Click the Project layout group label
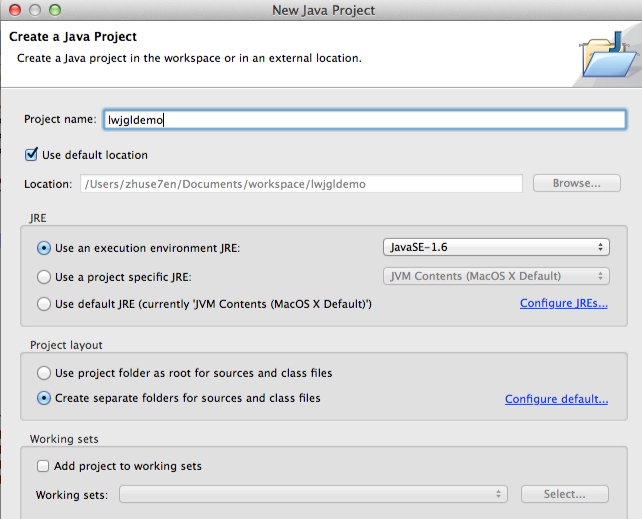642x519 pixels. (66, 345)
